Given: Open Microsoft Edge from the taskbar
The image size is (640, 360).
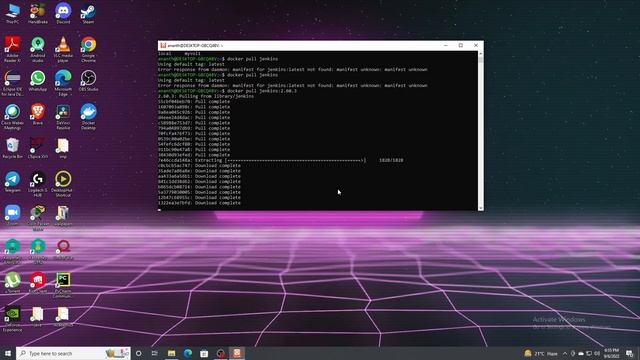Looking at the screenshot, I should tap(188, 353).
